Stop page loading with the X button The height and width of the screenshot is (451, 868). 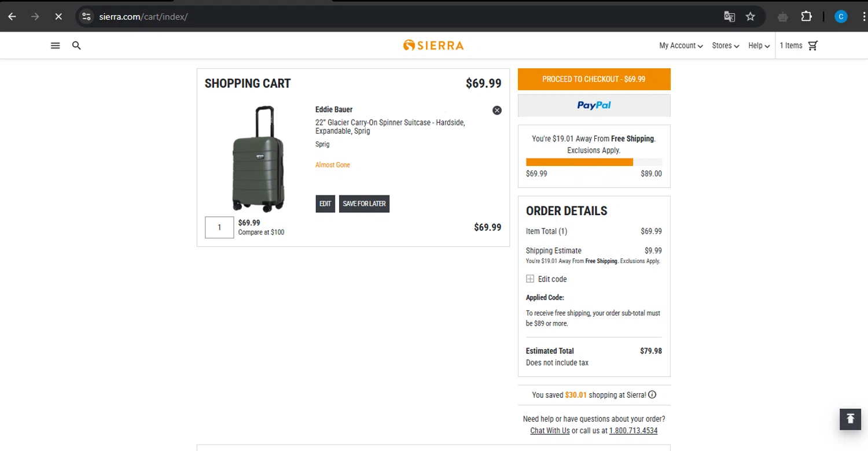click(x=58, y=16)
